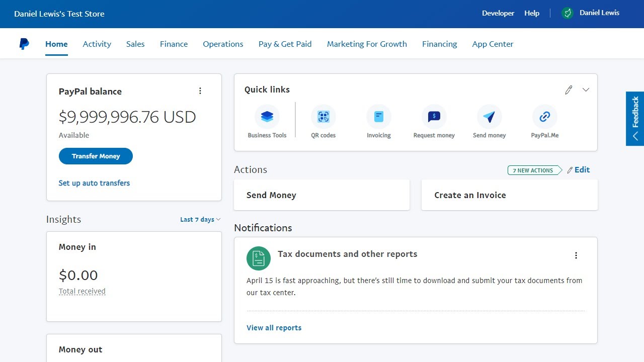
Task: Click the 7 NEW ACTIONS badge
Action: pos(535,170)
